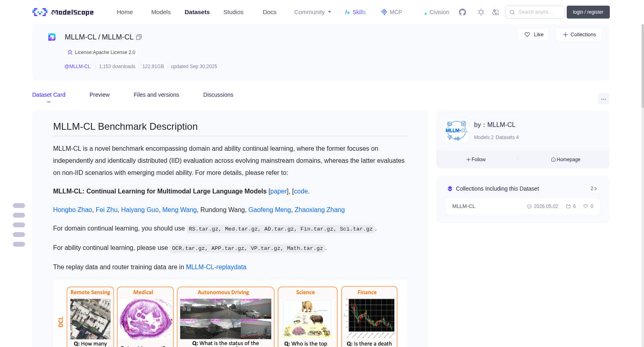
Task: Click the Finance stock chart image
Action: pyautogui.click(x=369, y=318)
